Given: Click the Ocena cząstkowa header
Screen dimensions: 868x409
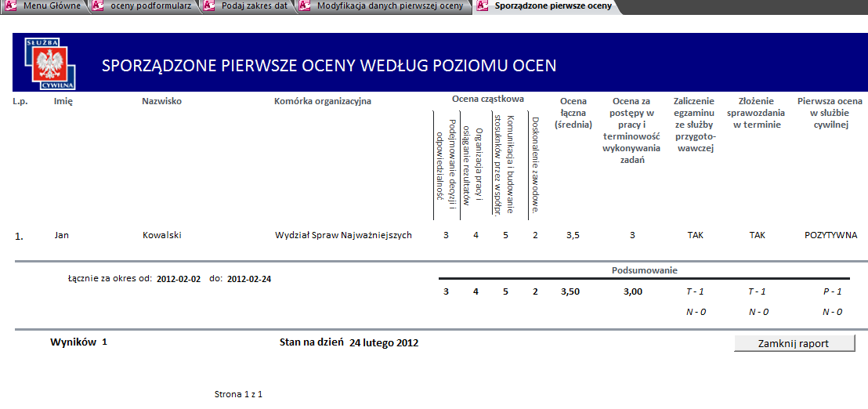Looking at the screenshot, I should click(x=488, y=99).
